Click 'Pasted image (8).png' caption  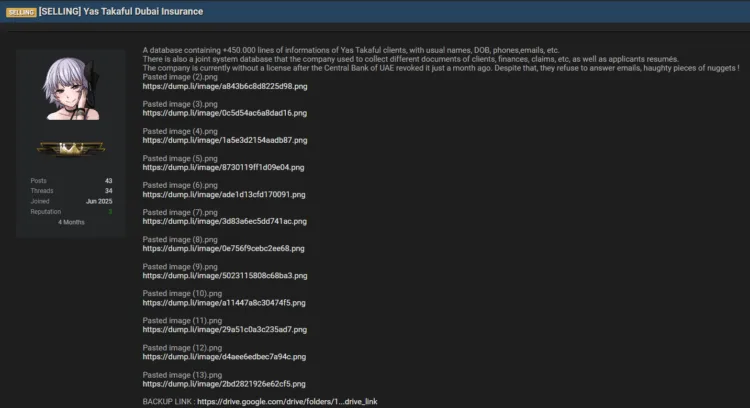180,240
